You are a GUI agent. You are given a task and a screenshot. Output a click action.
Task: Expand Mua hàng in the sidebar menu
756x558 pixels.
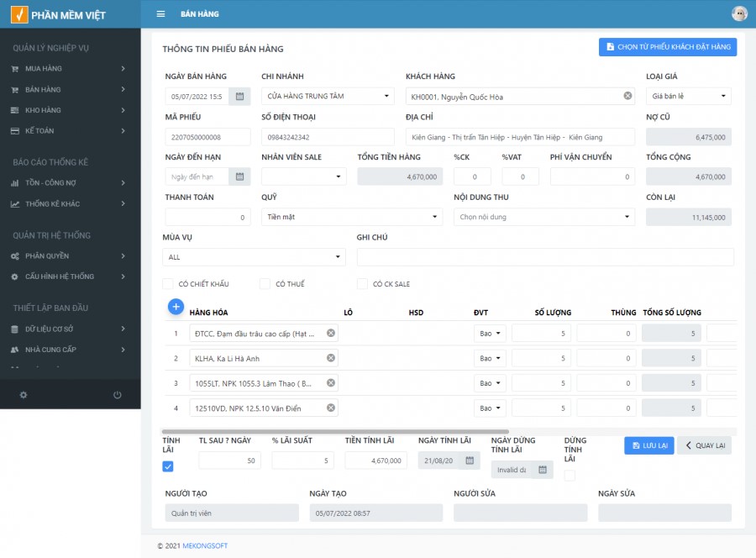(x=69, y=69)
